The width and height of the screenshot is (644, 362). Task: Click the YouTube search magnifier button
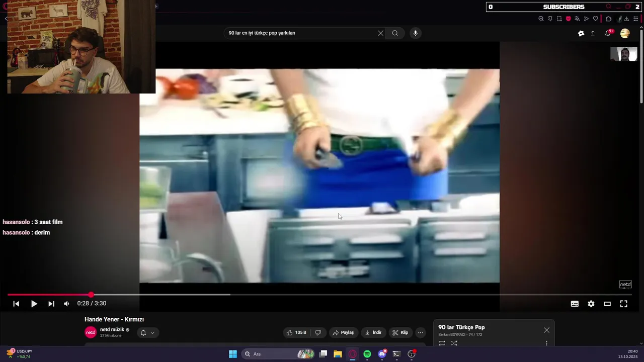[395, 33]
